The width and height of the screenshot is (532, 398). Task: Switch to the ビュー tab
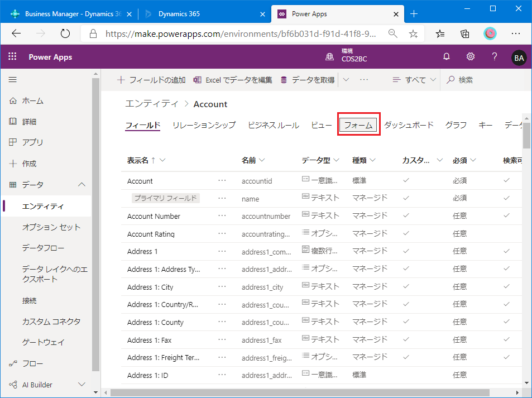point(322,125)
